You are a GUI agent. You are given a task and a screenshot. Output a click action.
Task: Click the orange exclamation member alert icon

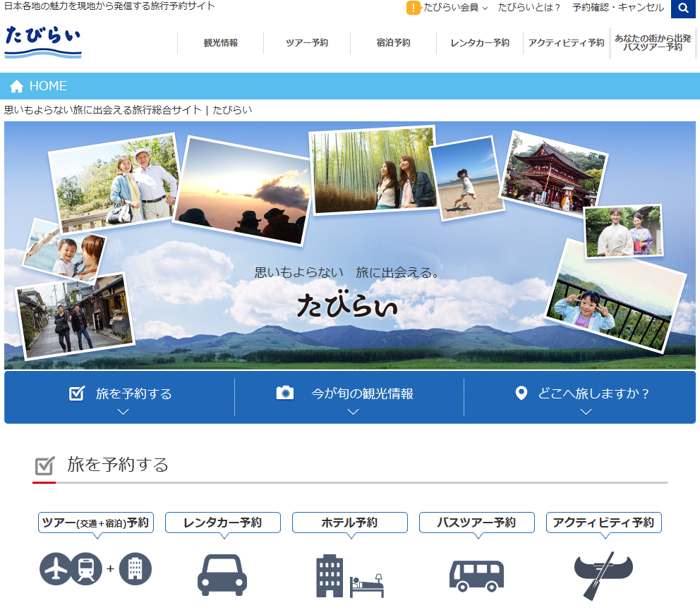coord(414,8)
